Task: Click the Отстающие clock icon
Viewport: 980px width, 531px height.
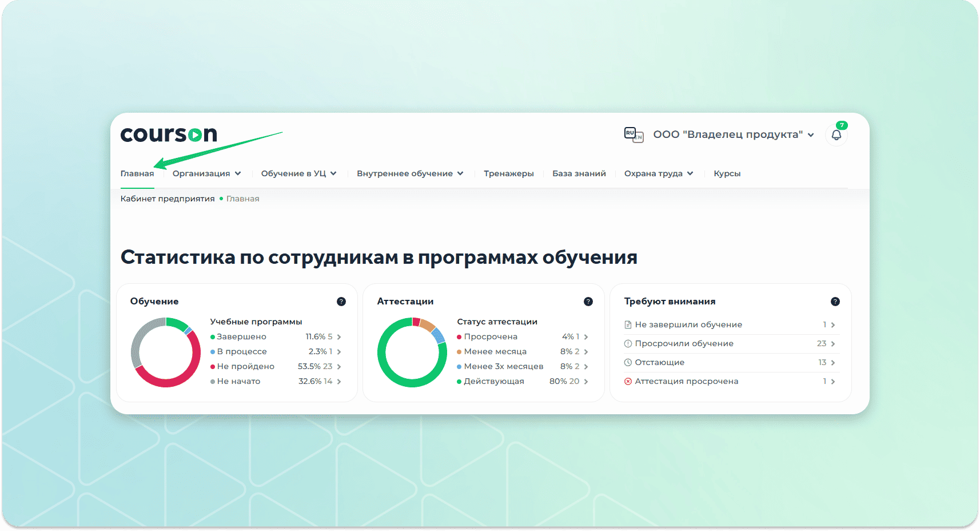Action: [x=628, y=362]
